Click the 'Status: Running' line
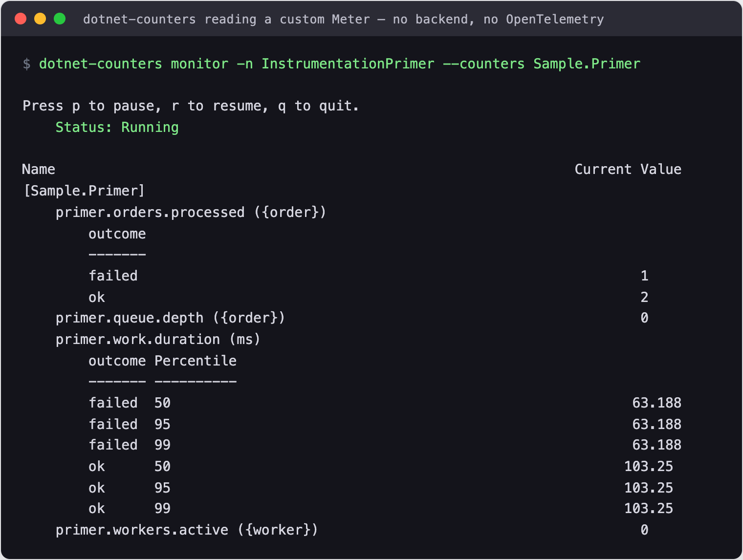 coord(117,127)
